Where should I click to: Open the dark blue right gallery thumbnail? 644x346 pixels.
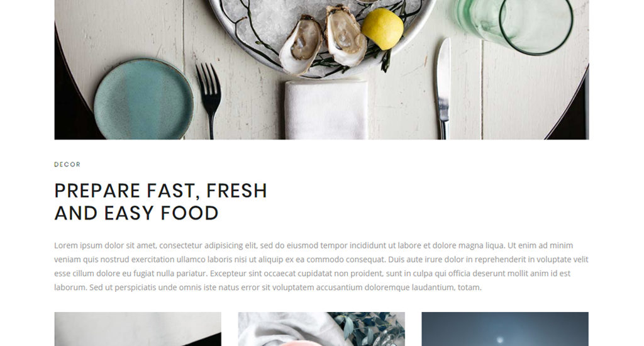(x=505, y=329)
